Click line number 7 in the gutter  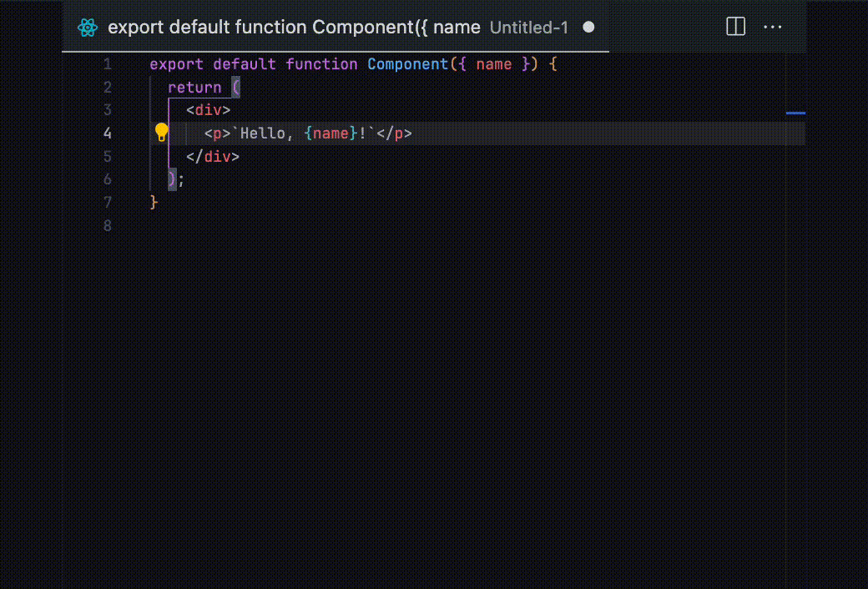pyautogui.click(x=107, y=202)
